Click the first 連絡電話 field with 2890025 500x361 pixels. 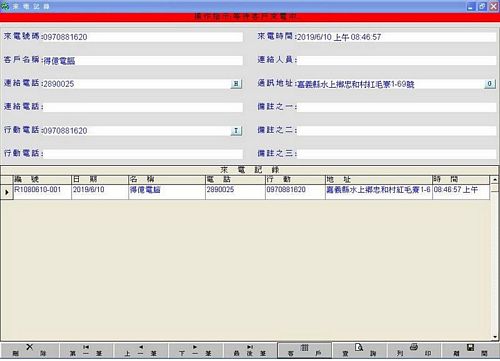click(x=137, y=84)
